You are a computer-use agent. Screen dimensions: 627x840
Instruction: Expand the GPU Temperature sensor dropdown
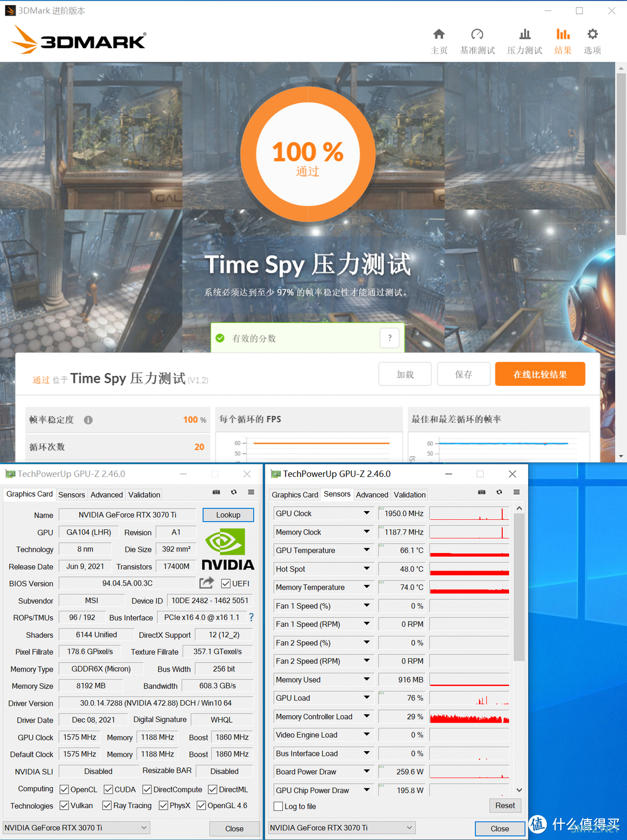coord(367,550)
